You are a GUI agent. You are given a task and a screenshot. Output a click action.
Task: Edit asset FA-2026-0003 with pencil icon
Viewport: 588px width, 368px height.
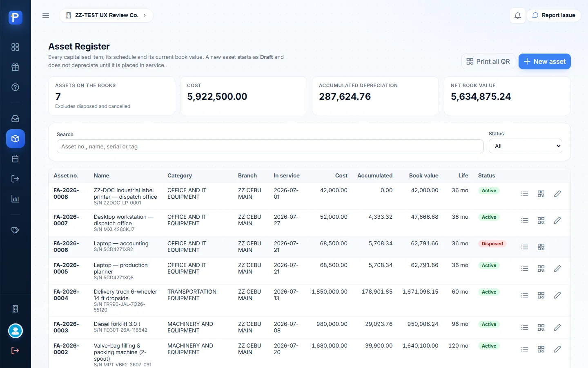[557, 328]
